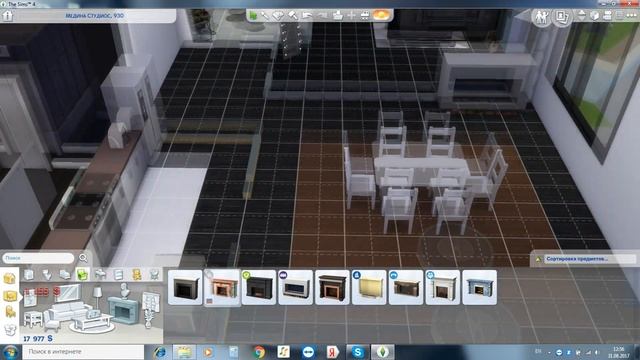
Task: Click the magnifier icon beside catalog search
Action: tap(83, 258)
